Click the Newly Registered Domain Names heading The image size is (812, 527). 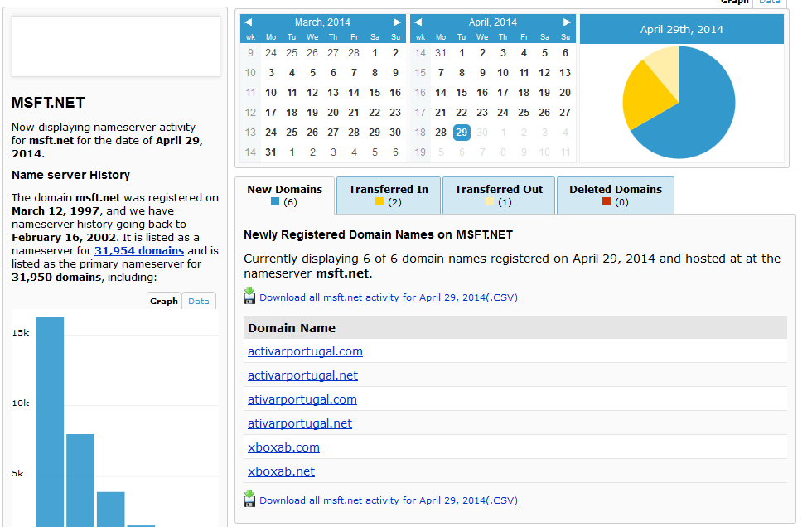pos(378,235)
